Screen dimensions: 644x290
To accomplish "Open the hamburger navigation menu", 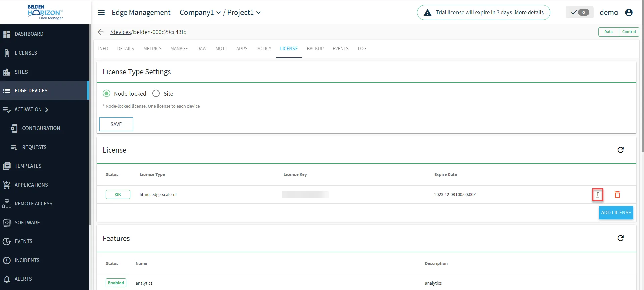I will [101, 13].
